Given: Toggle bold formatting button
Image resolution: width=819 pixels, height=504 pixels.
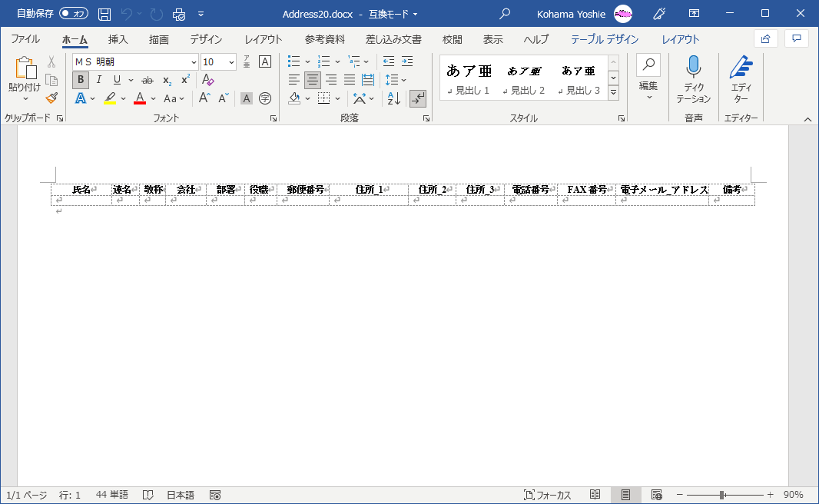Looking at the screenshot, I should [81, 80].
